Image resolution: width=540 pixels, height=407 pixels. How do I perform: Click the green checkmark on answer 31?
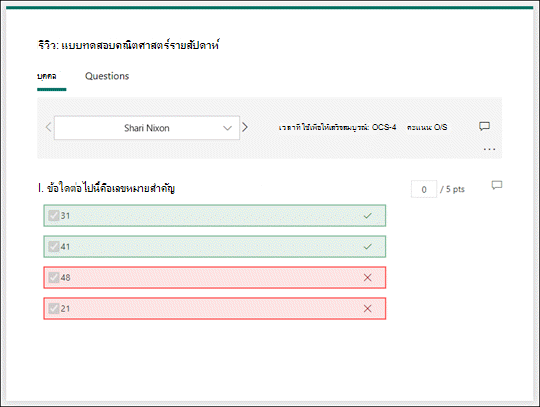[367, 216]
